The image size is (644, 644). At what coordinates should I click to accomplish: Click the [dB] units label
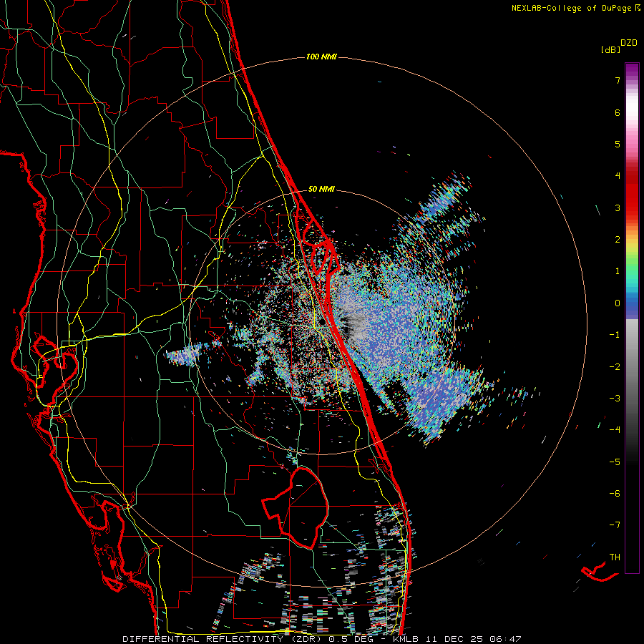pyautogui.click(x=610, y=50)
